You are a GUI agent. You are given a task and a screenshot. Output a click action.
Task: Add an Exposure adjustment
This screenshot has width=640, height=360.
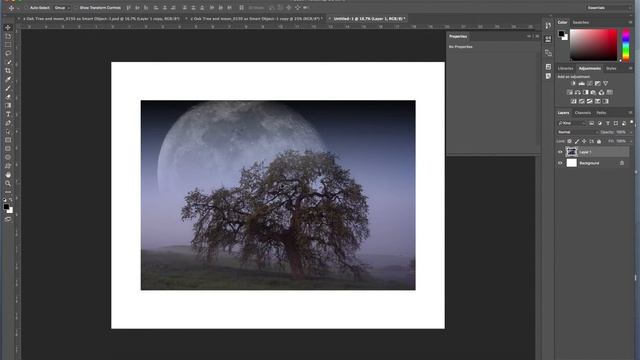pyautogui.click(x=598, y=83)
